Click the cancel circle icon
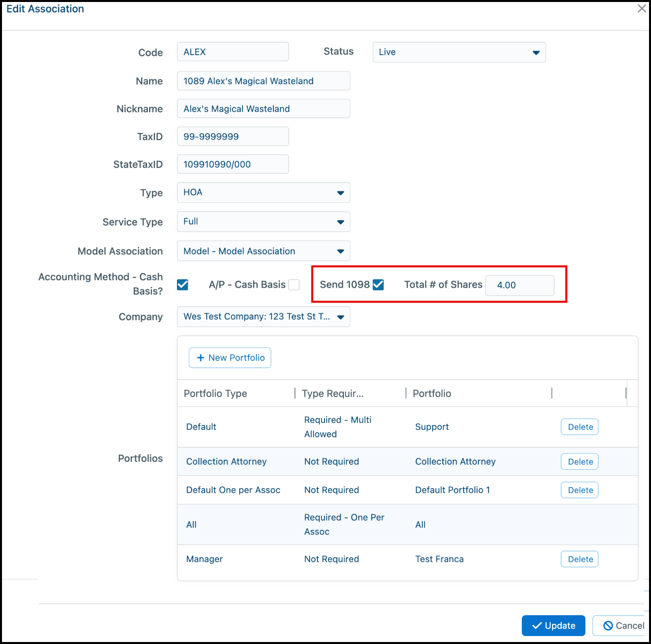This screenshot has width=651, height=644. click(x=608, y=626)
